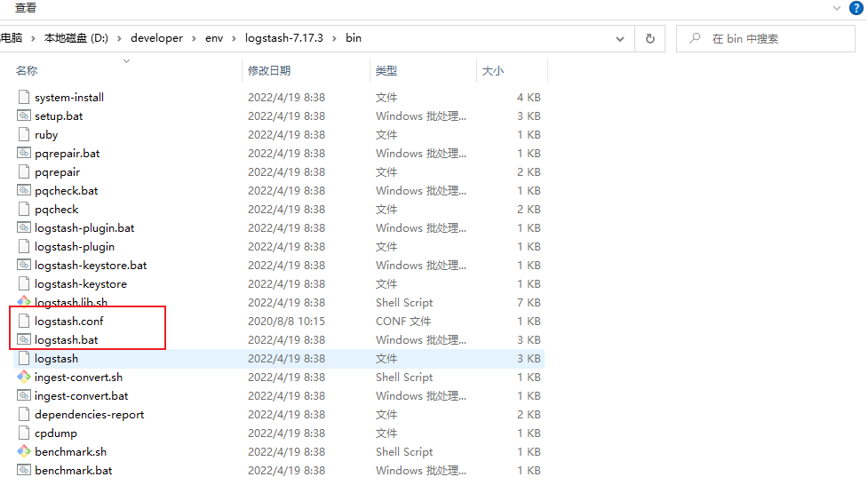Go to the env folder breadcrumb

(214, 38)
